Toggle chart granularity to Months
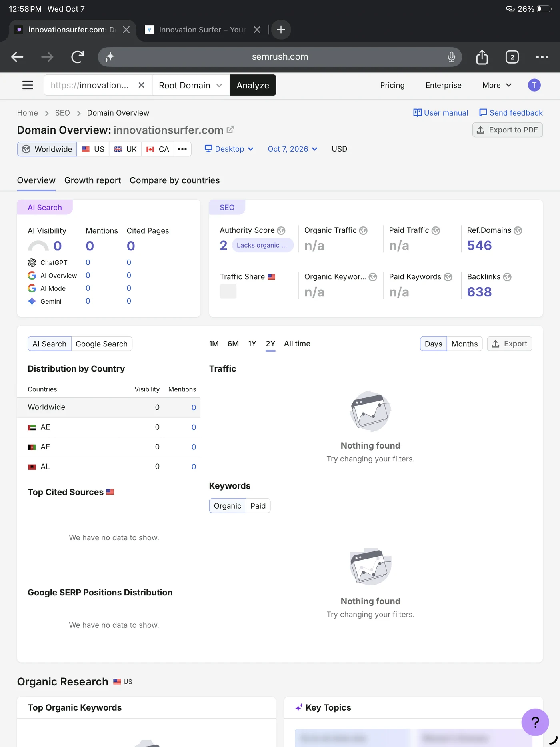This screenshot has height=747, width=560. 464,344
